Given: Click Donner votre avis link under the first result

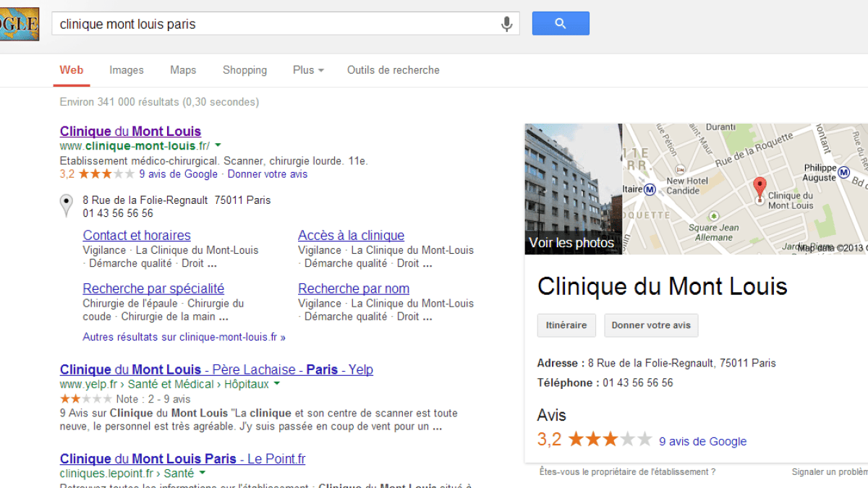Looking at the screenshot, I should 268,174.
